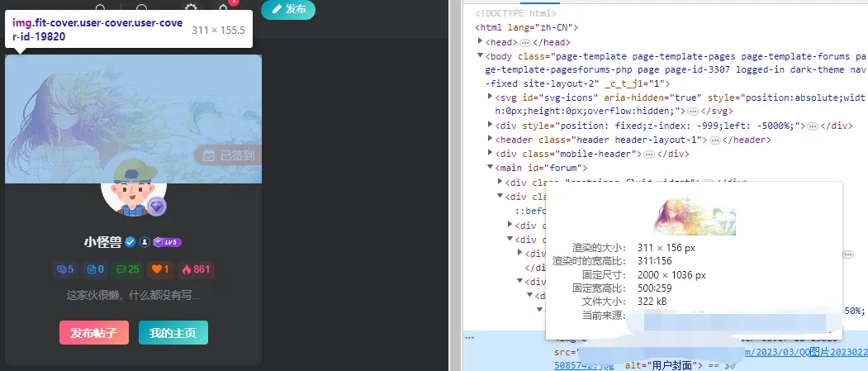Expand the mobile-header div node

click(x=490, y=153)
